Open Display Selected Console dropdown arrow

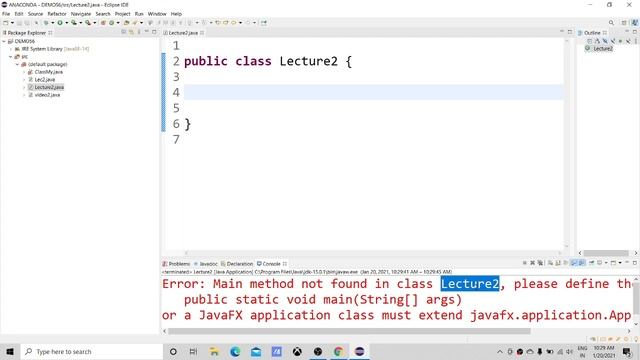coord(606,263)
